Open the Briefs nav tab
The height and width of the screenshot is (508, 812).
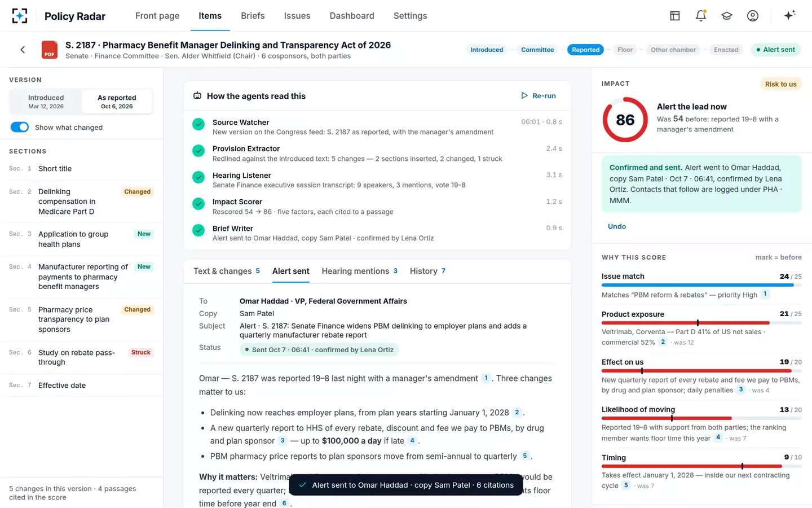click(253, 16)
